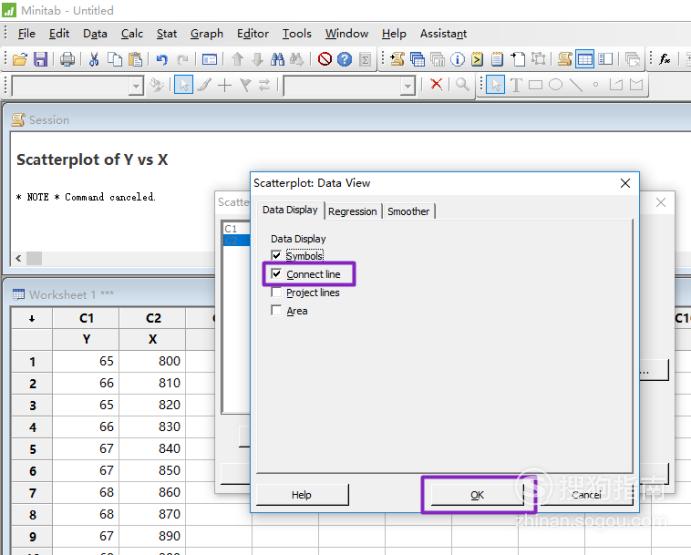The width and height of the screenshot is (691, 555).
Task: Open the Editor menu
Action: [x=253, y=34]
